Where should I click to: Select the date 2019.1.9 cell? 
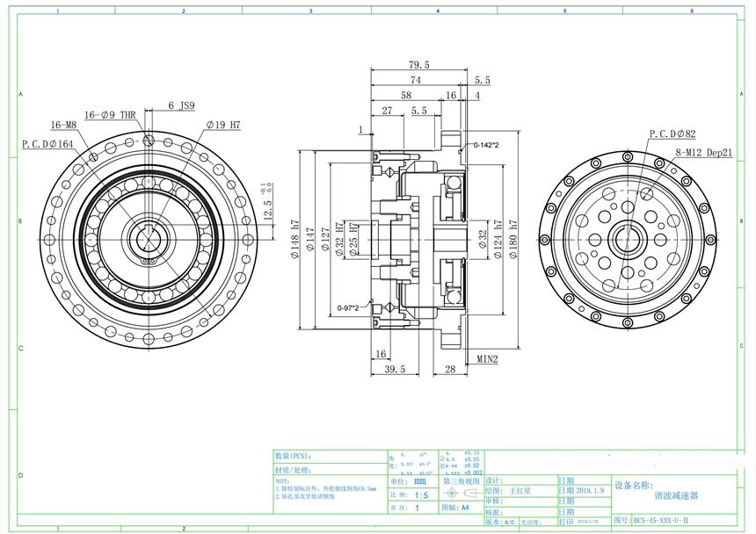pyautogui.click(x=585, y=491)
